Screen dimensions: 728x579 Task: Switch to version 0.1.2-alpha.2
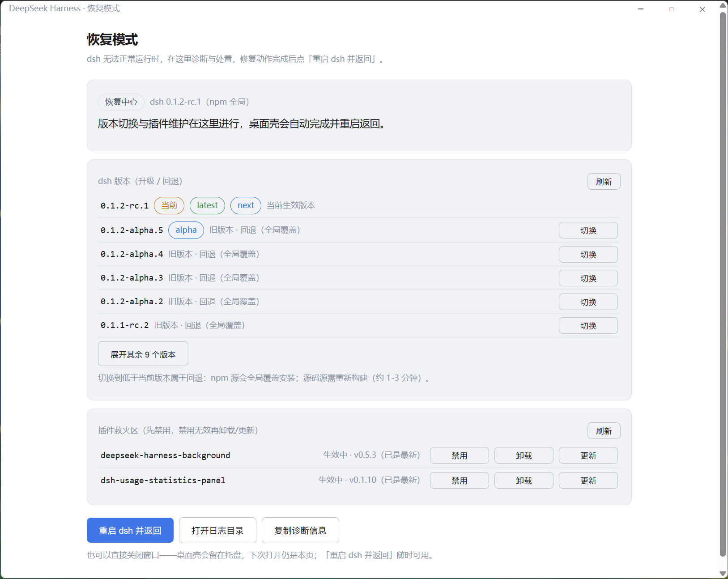(588, 302)
